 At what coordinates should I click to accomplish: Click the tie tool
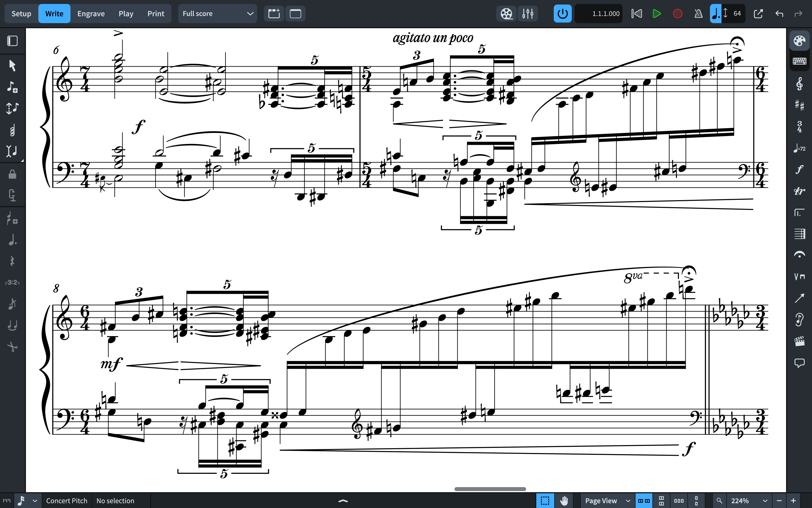coord(12,325)
